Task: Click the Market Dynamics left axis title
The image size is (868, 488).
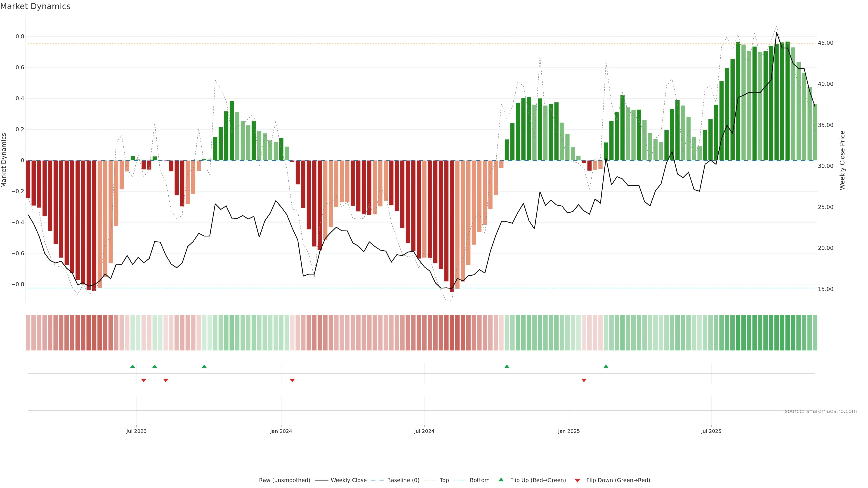Action: [x=4, y=160]
